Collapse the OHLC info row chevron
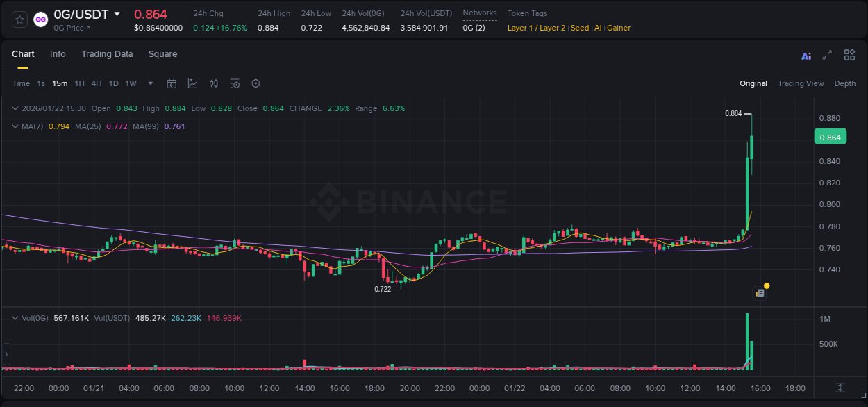 [15, 108]
